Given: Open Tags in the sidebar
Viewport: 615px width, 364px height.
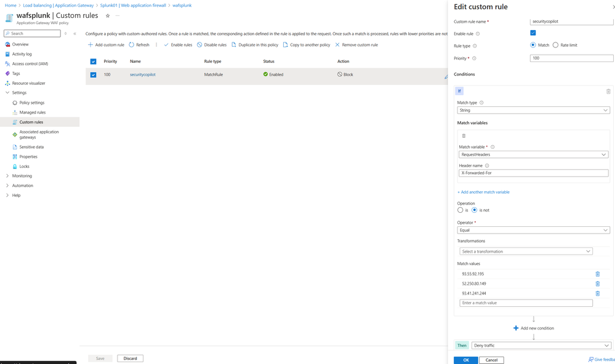Looking at the screenshot, I should click(15, 73).
